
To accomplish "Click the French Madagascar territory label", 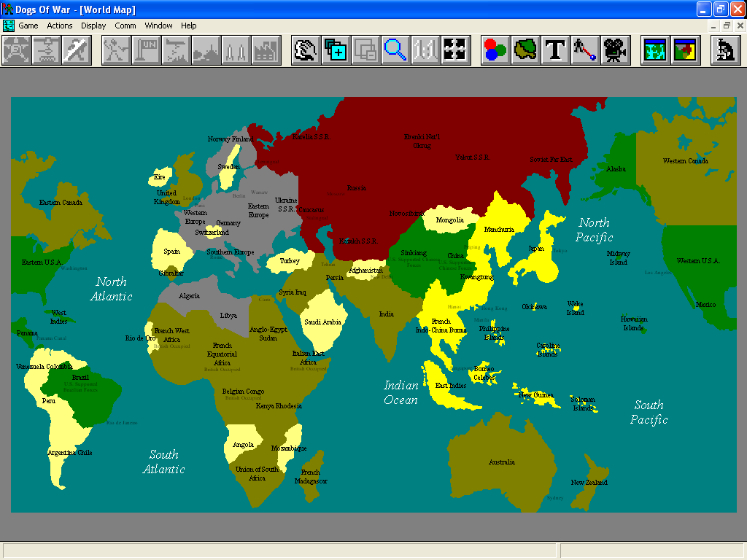I will point(311,477).
